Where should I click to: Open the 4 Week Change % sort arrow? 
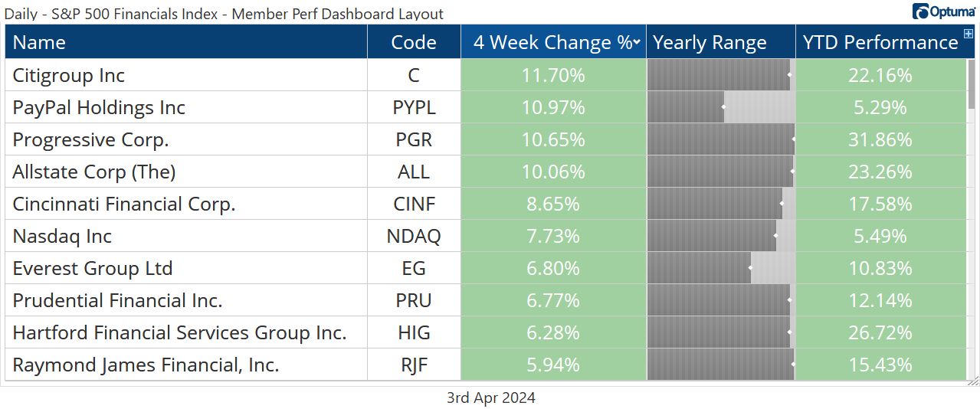[637, 43]
